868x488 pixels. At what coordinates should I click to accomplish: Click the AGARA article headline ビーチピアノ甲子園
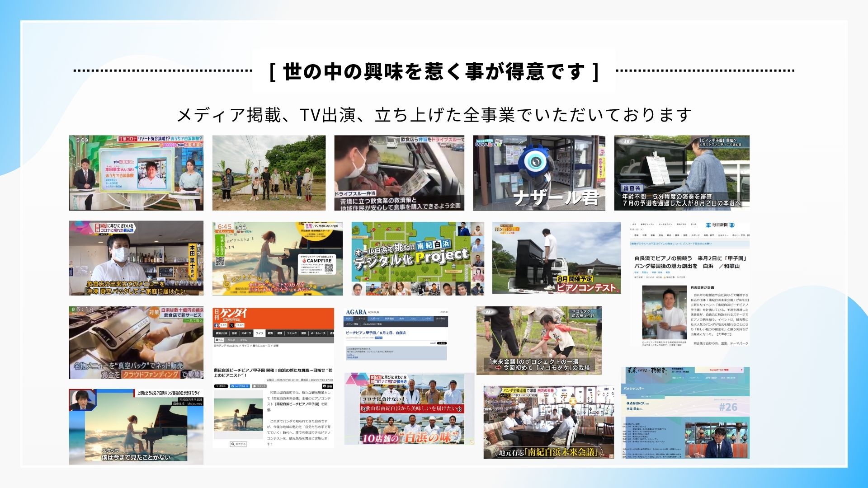pyautogui.click(x=376, y=333)
